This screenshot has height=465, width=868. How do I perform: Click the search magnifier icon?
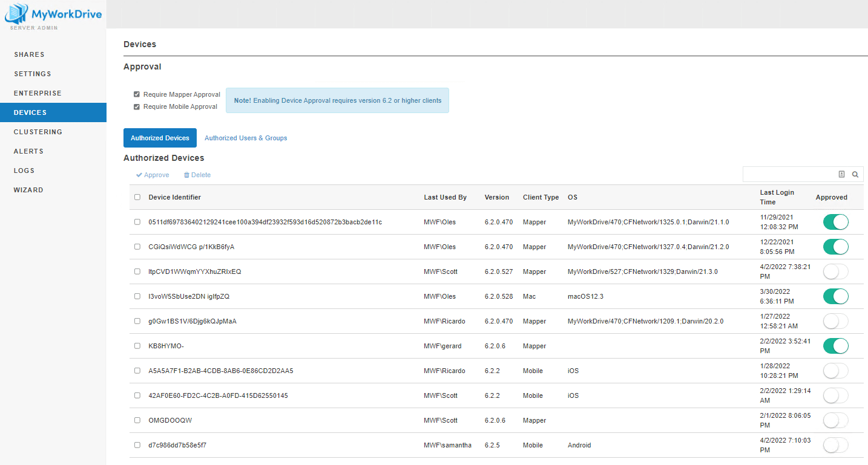855,174
